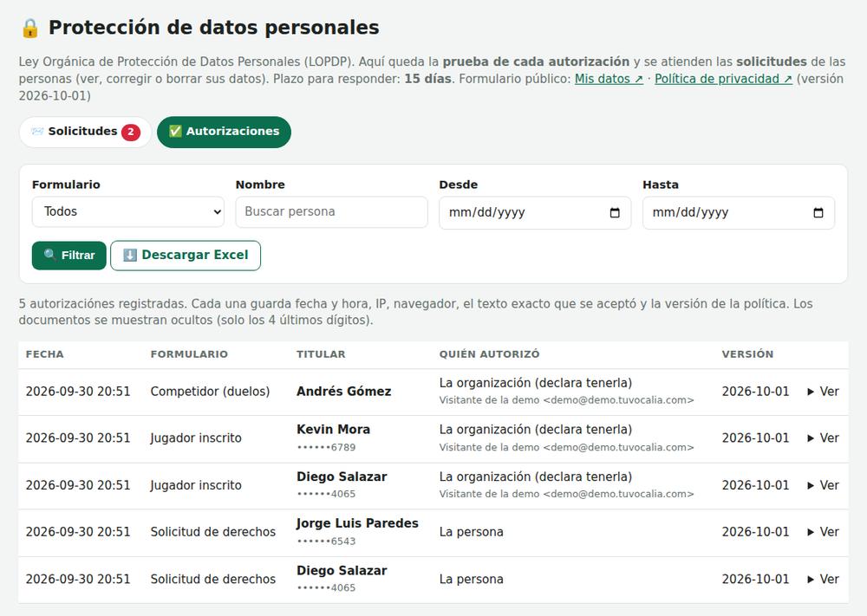Expand Ver for Kevin Mora row
867x616 pixels.
click(x=824, y=438)
